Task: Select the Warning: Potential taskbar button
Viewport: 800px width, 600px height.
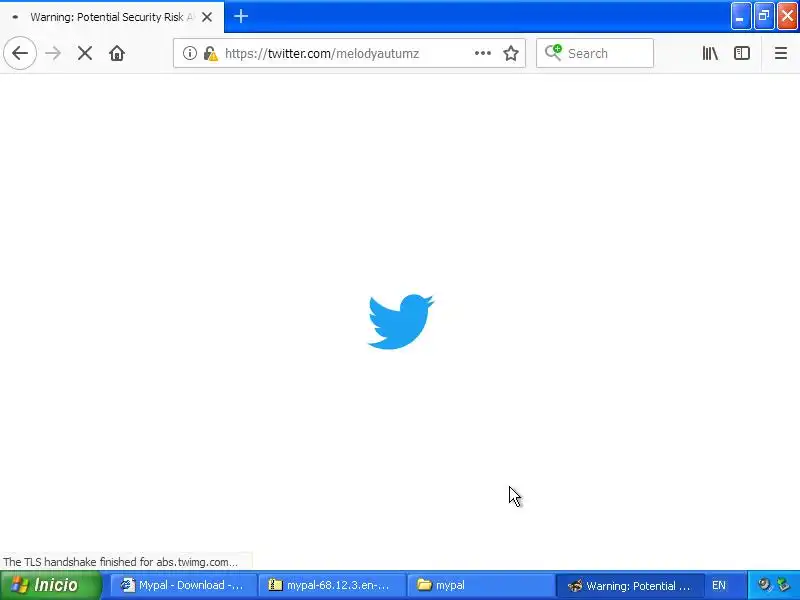Action: click(630, 585)
